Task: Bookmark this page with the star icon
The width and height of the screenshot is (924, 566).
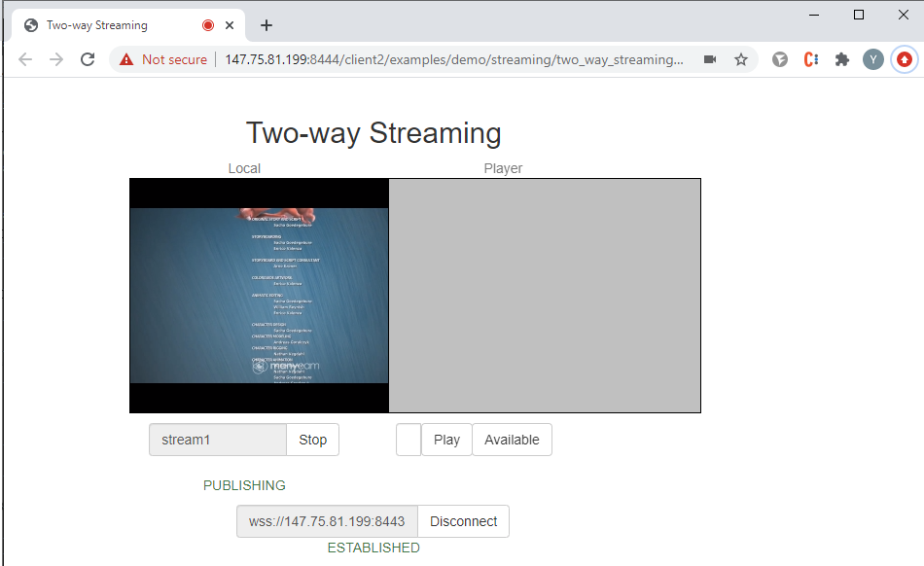Action: 741,59
